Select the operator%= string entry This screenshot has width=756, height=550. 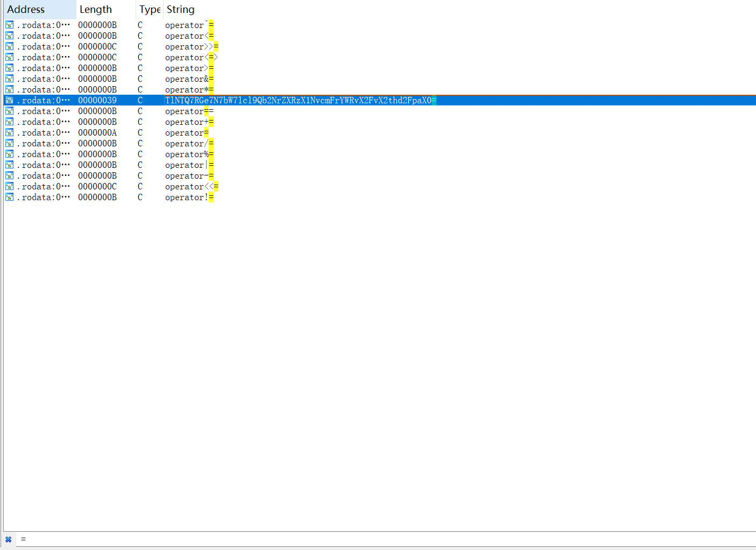189,154
